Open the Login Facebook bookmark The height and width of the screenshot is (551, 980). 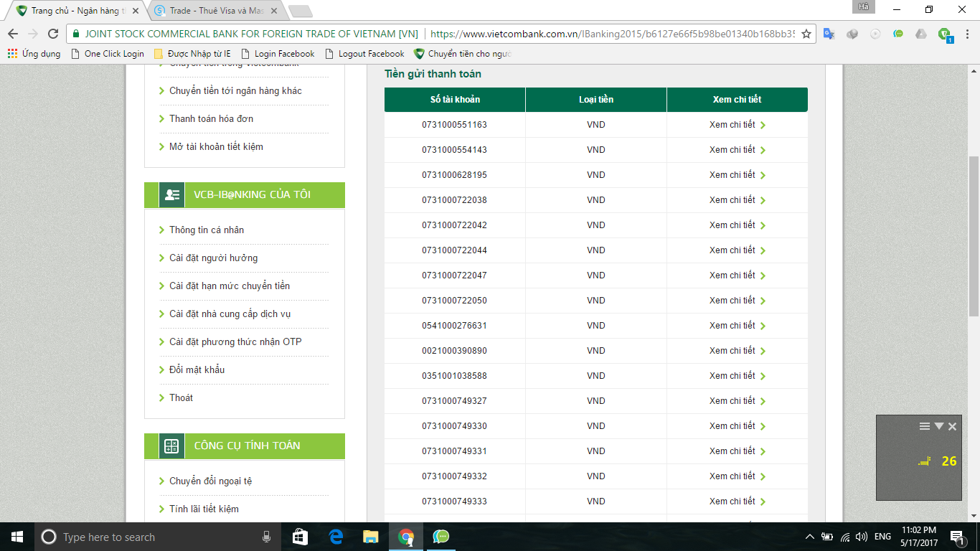[278, 54]
